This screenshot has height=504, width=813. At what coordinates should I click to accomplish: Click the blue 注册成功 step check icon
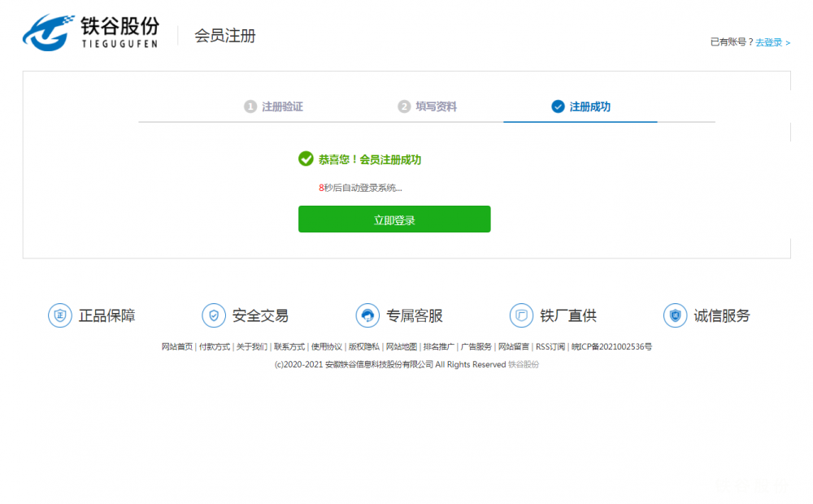[558, 106]
